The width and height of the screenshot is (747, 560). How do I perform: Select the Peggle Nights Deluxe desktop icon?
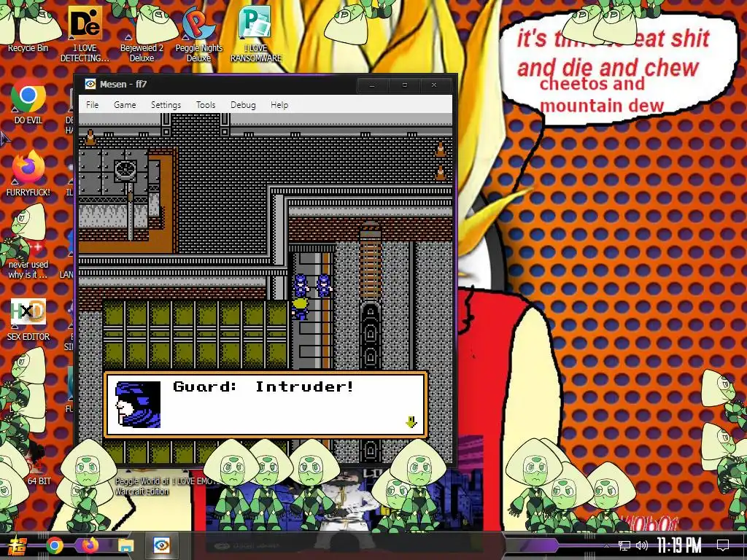point(198,34)
